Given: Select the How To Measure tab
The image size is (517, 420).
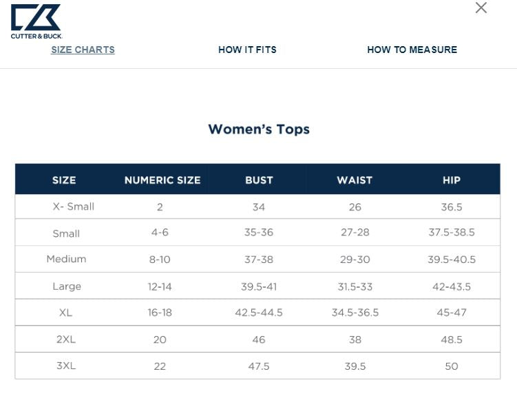Looking at the screenshot, I should coord(412,50).
